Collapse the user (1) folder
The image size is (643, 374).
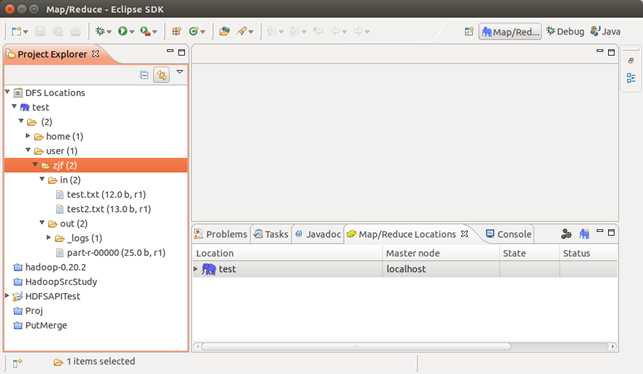(x=28, y=150)
